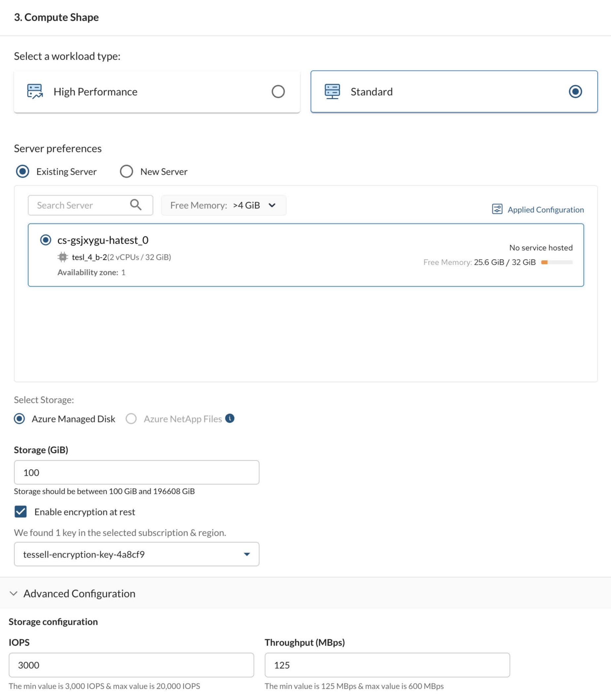Focus the IOPS input field

click(131, 665)
